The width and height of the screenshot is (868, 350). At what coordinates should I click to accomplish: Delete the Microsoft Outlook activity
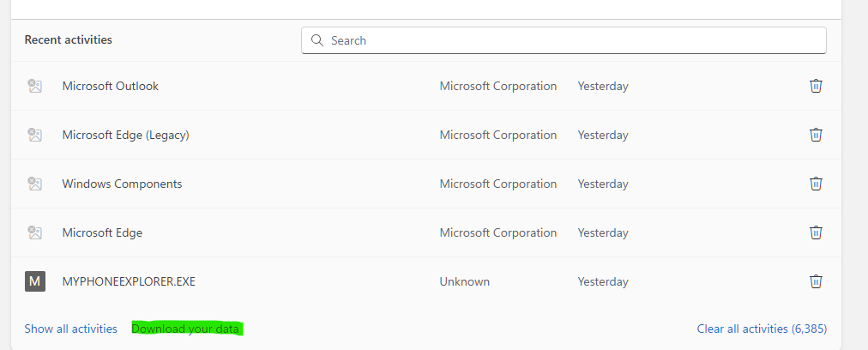(x=816, y=86)
